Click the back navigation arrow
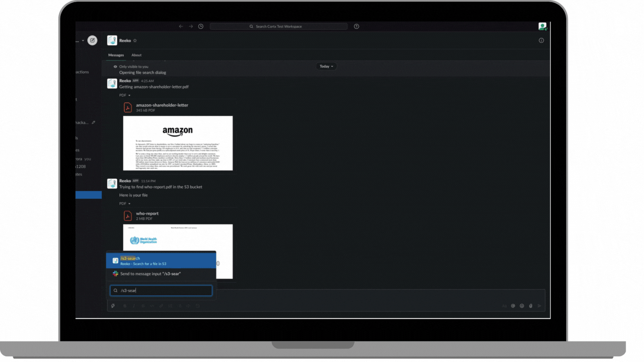Screen dimensions: 644x362 point(181,26)
